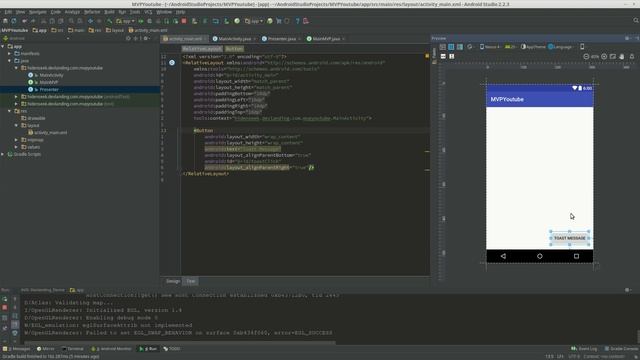
Task: Click the Button breadcrumb above editor
Action: coord(234,49)
